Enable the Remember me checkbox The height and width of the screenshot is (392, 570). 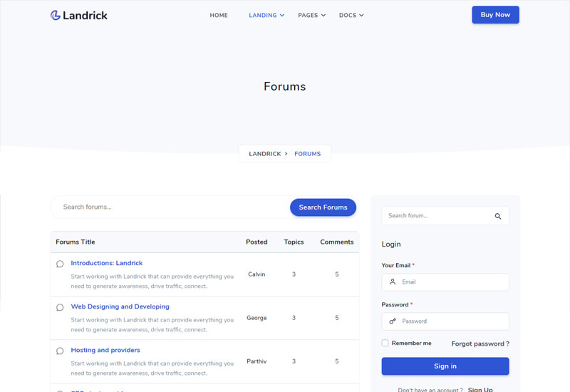[385, 344]
